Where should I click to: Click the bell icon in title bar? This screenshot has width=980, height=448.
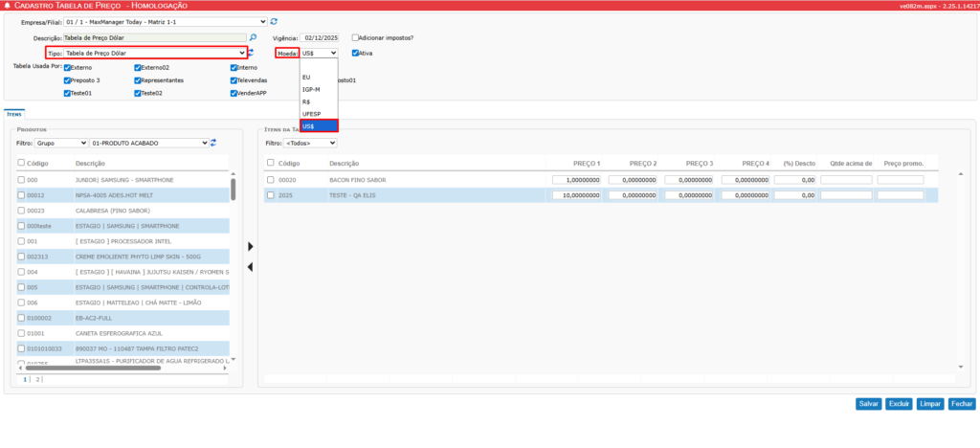(8, 6)
